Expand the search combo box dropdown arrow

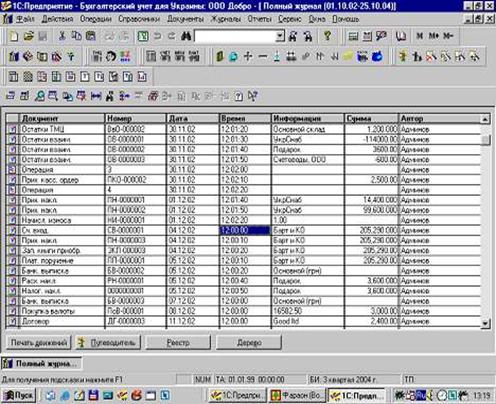coord(280,36)
